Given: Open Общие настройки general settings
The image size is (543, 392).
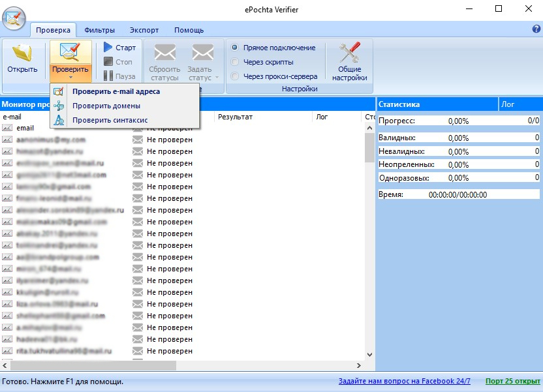Looking at the screenshot, I should point(349,61).
